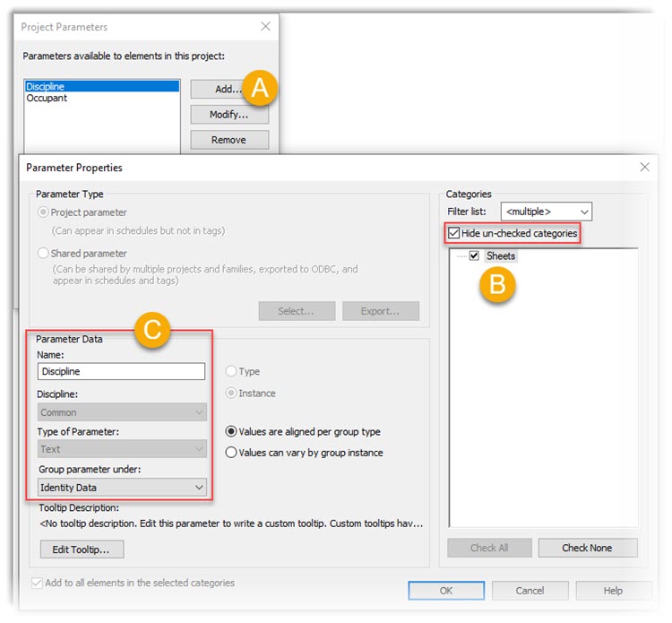Screen dimensions: 672x623
Task: Click the Check None button
Action: [x=588, y=548]
